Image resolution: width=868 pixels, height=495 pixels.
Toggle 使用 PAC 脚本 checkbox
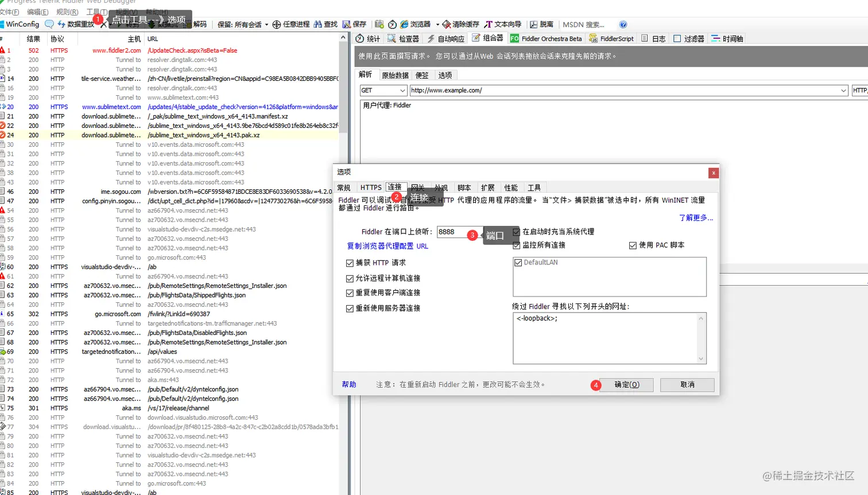[x=633, y=245]
